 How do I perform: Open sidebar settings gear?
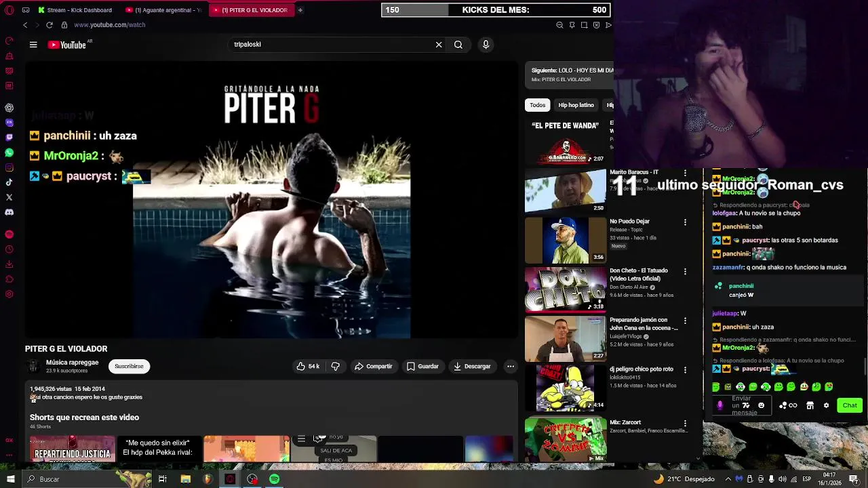click(9, 294)
